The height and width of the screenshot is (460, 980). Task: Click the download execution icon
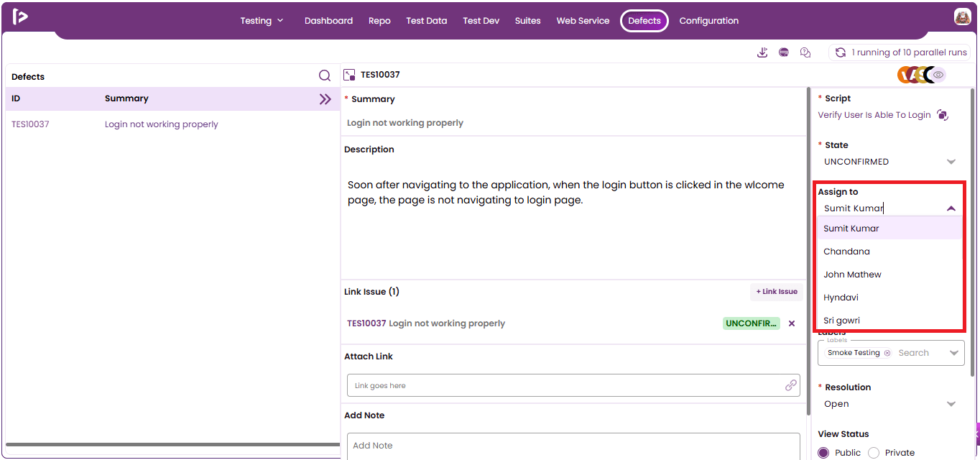pyautogui.click(x=762, y=52)
